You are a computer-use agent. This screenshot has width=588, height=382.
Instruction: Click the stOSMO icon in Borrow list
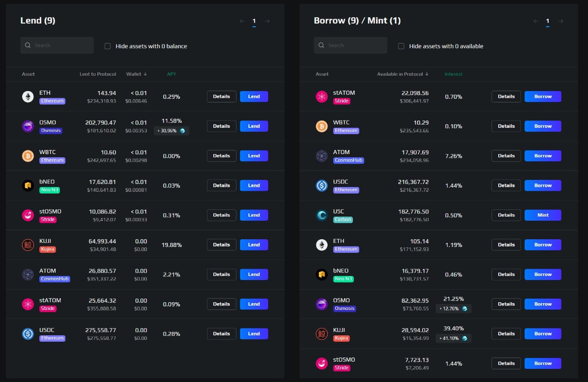[x=322, y=363]
